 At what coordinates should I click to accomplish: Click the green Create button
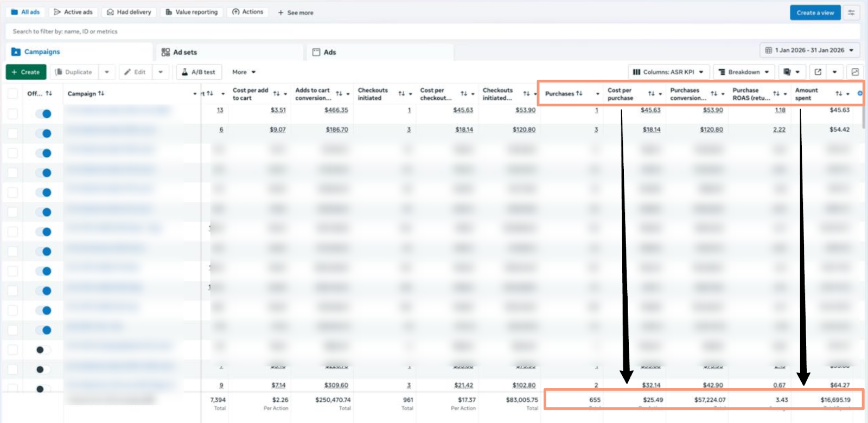25,72
